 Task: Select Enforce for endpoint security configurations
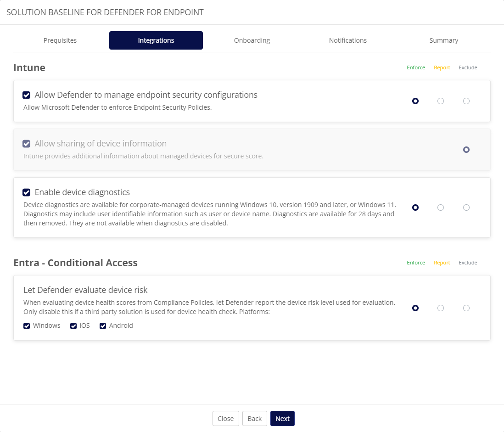[x=415, y=101]
